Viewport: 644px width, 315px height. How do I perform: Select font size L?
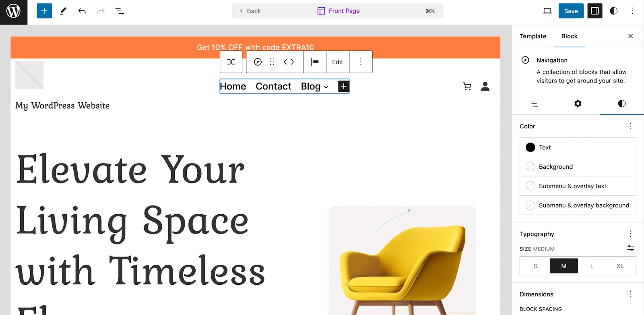point(592,266)
